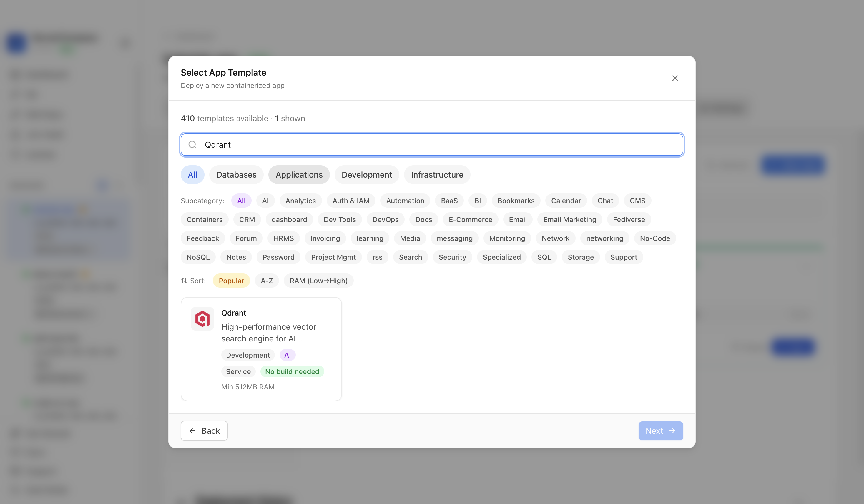864x504 pixels.
Task: Filter by Notes subcategory
Action: coord(236,257)
